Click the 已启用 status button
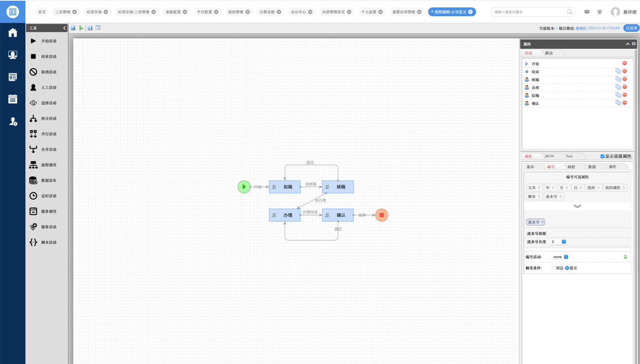640x364 pixels. [x=631, y=28]
